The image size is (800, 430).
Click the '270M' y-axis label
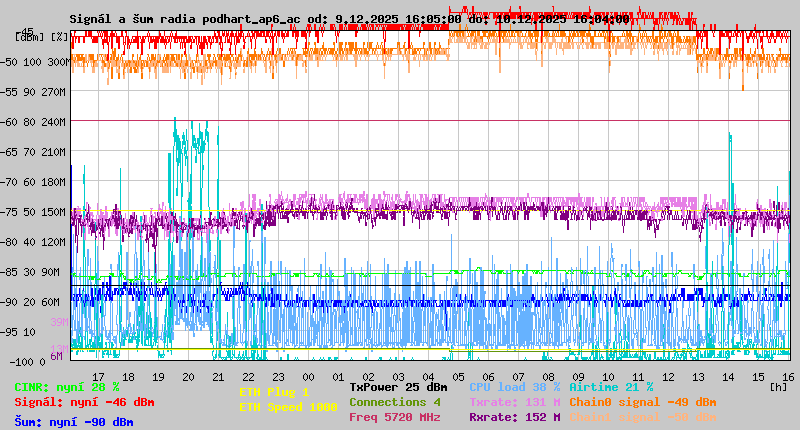(56, 92)
